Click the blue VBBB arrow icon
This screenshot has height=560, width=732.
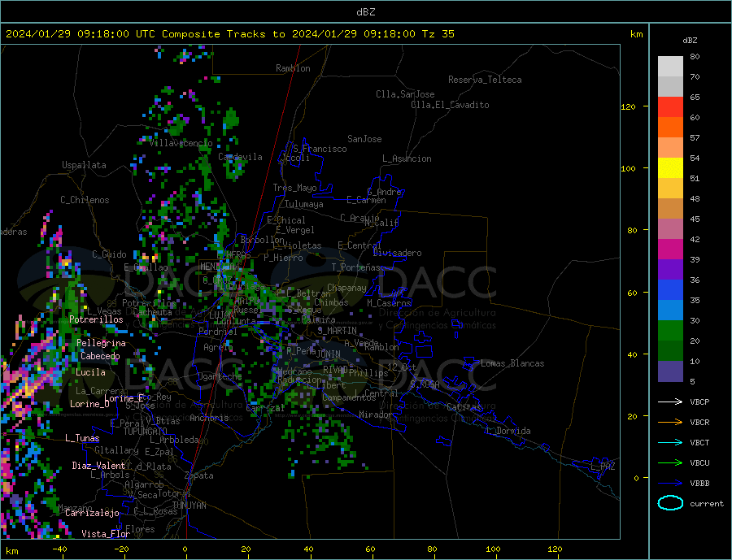(x=670, y=483)
